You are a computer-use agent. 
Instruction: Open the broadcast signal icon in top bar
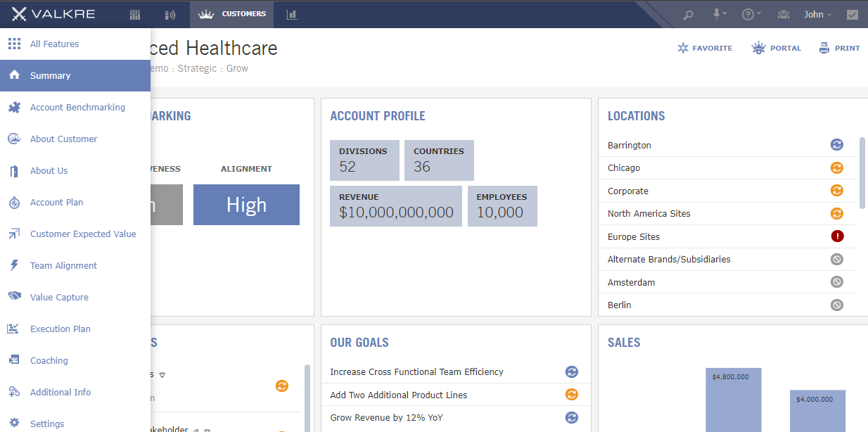[170, 14]
